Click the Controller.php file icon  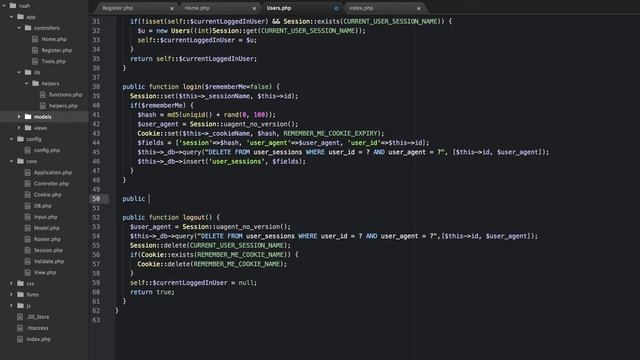[28, 184]
